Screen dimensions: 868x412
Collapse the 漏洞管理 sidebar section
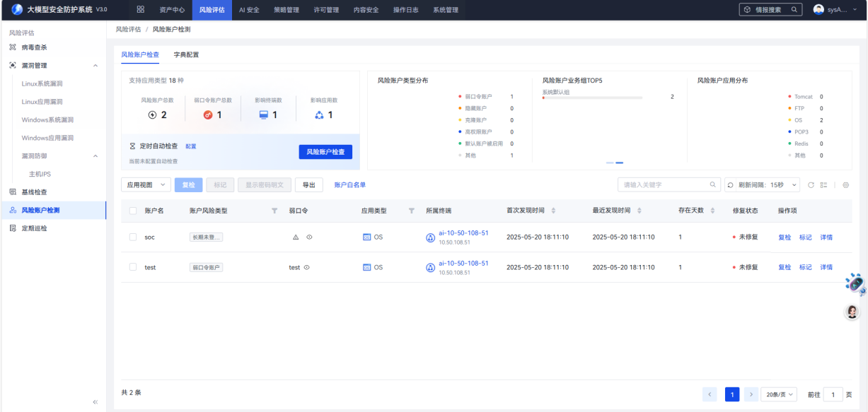[96, 66]
